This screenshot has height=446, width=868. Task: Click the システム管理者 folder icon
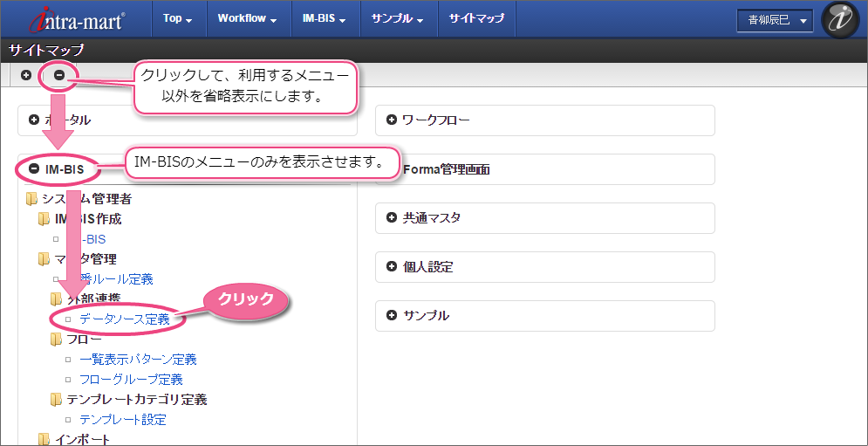coord(31,198)
